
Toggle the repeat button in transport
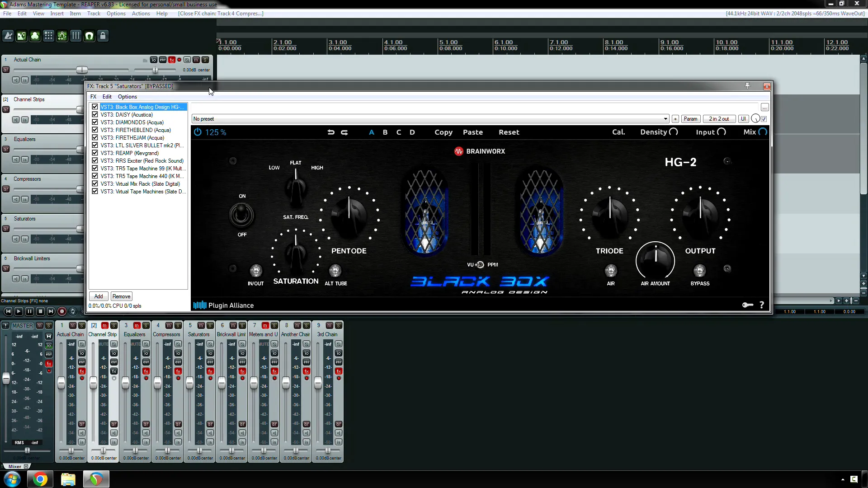pyautogui.click(x=73, y=311)
